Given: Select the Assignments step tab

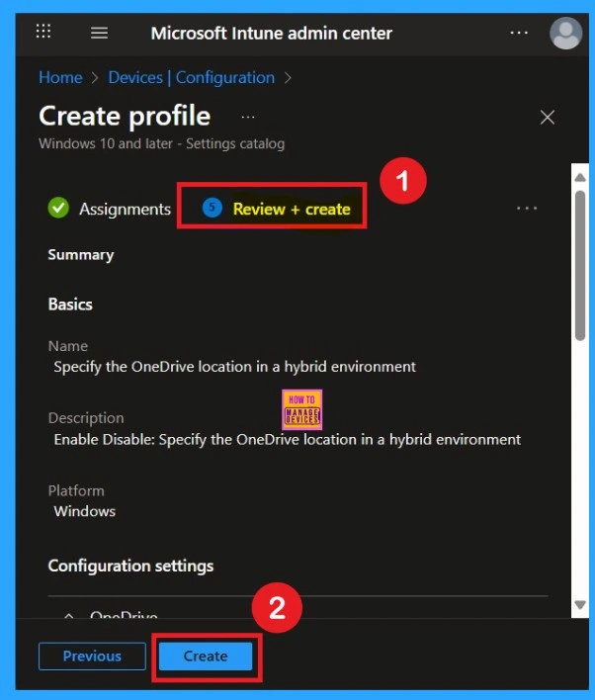Looking at the screenshot, I should tap(125, 209).
